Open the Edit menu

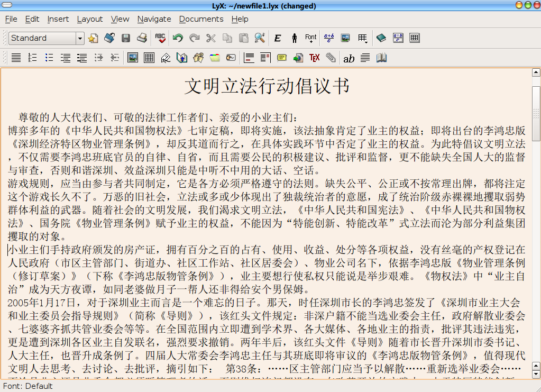[x=32, y=20]
